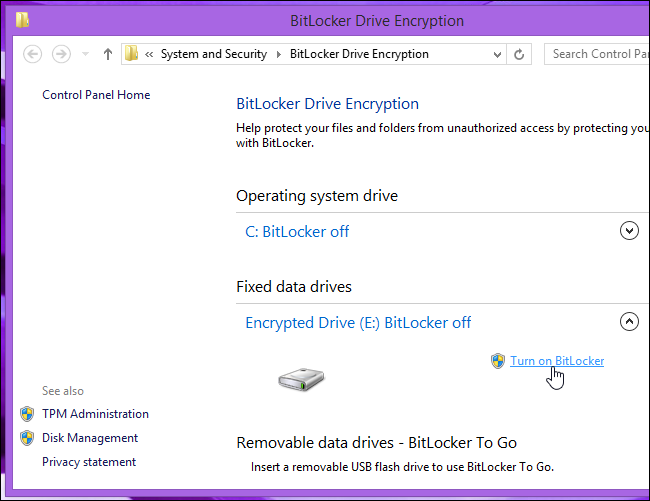The image size is (650, 501).
Task: Select System and Security breadcrumb
Action: [216, 54]
